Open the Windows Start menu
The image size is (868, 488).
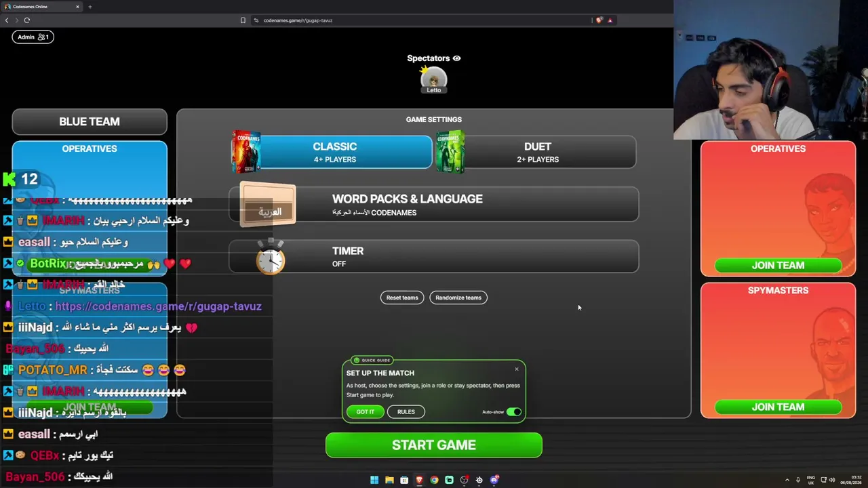(x=374, y=480)
